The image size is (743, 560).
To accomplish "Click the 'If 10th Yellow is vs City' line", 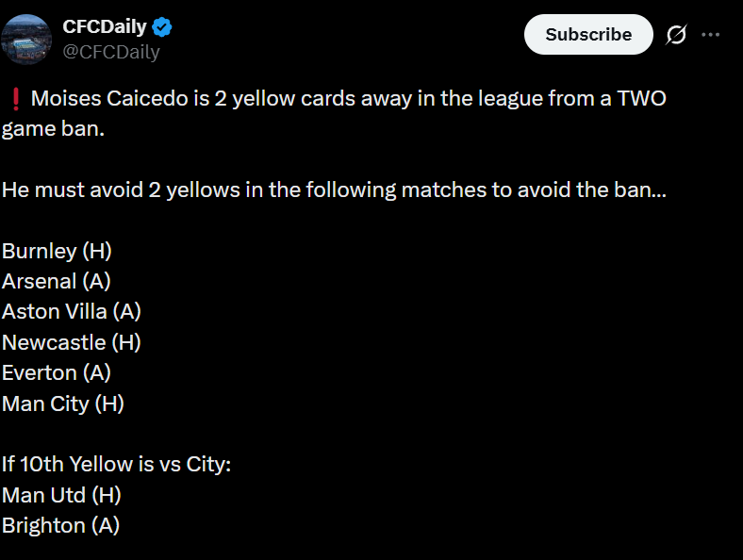I will [x=117, y=464].
